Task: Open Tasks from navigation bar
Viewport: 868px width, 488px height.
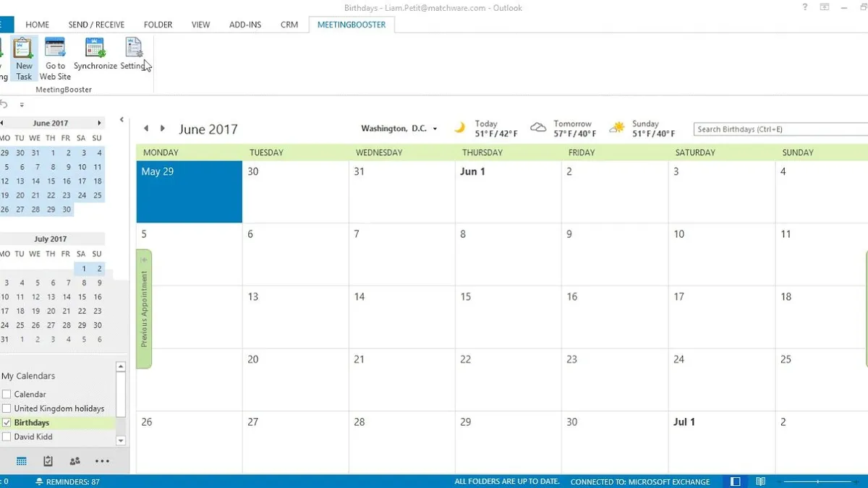Action: coord(48,461)
